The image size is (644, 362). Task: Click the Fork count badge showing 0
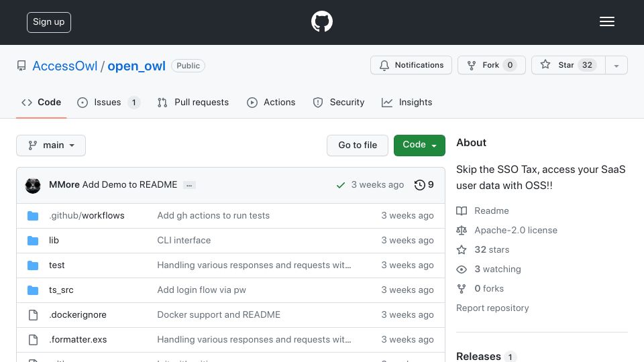click(510, 65)
